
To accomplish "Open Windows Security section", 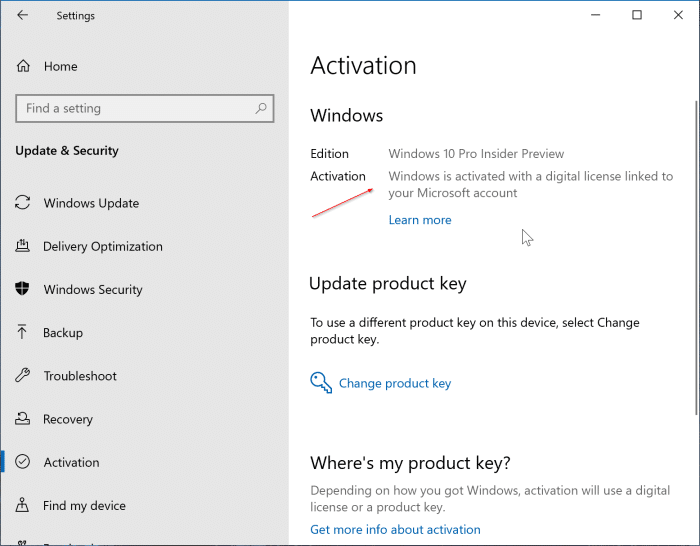I will pyautogui.click(x=93, y=289).
